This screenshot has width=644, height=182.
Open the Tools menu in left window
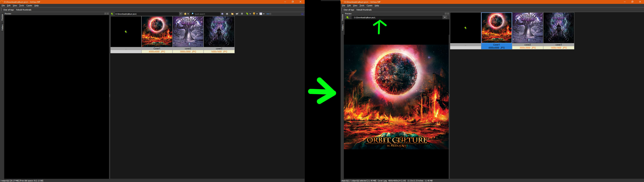pos(21,6)
